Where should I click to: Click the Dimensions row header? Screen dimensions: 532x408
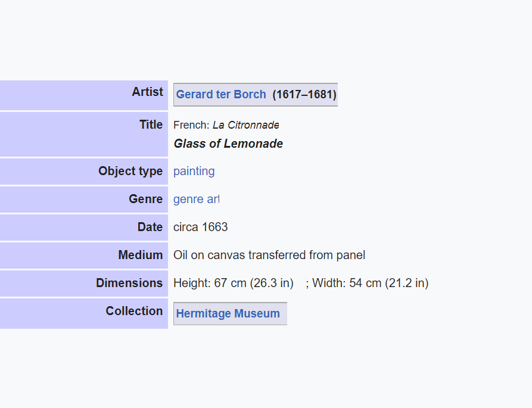click(x=84, y=284)
